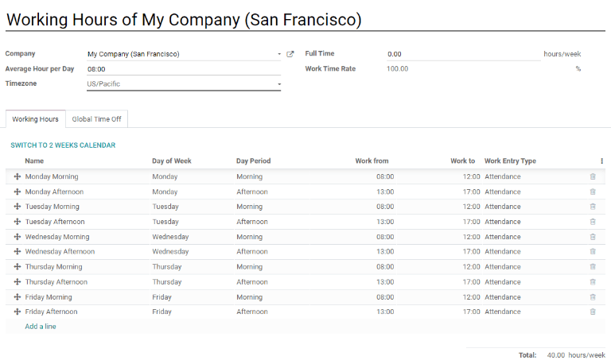
Task: Grab drag handle of Monday Afternoon row
Action: click(x=18, y=192)
